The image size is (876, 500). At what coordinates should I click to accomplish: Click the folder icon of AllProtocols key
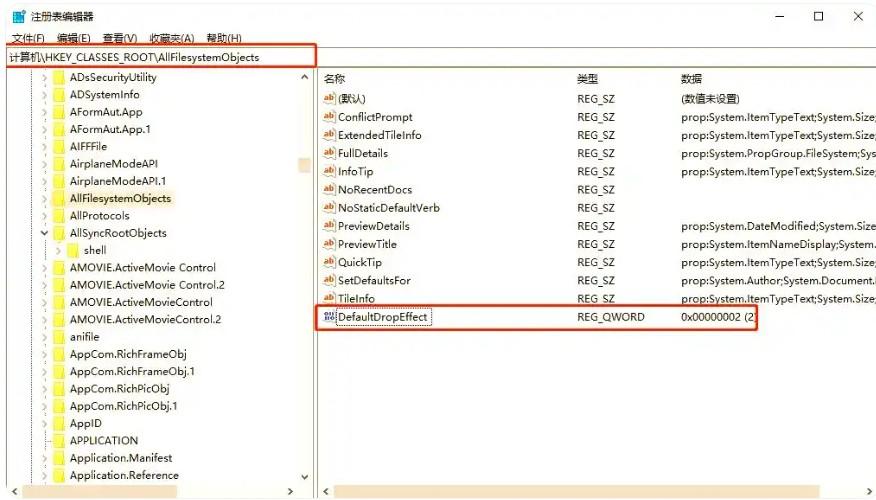click(x=59, y=216)
